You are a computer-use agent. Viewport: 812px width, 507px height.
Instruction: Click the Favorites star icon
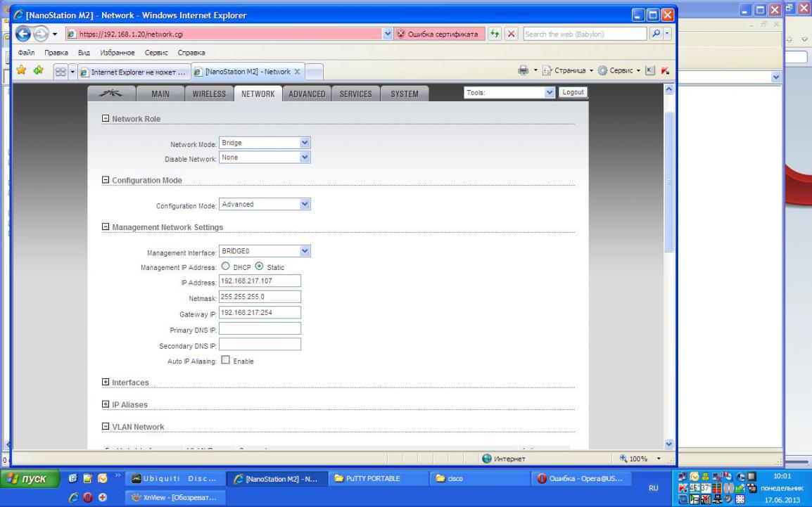[x=20, y=71]
